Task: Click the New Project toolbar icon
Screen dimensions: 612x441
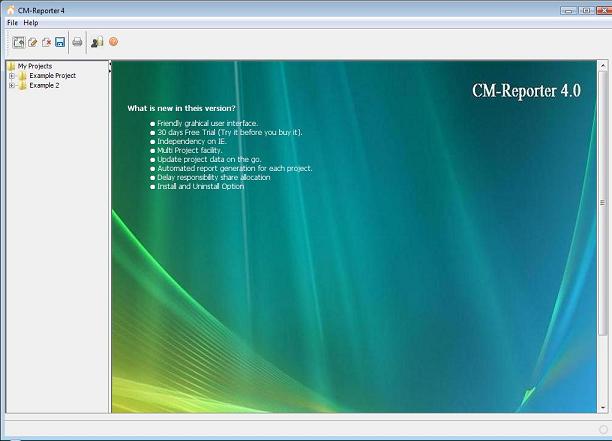Action: point(18,42)
